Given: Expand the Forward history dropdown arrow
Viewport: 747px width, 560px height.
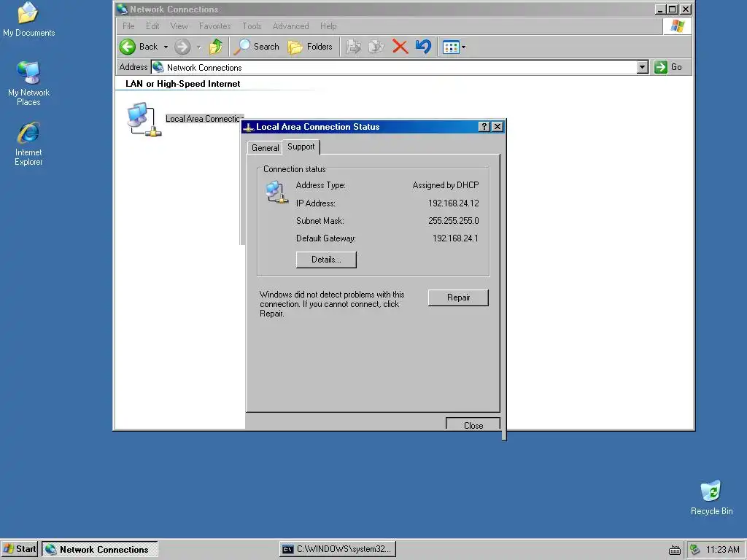Looking at the screenshot, I should tap(198, 47).
